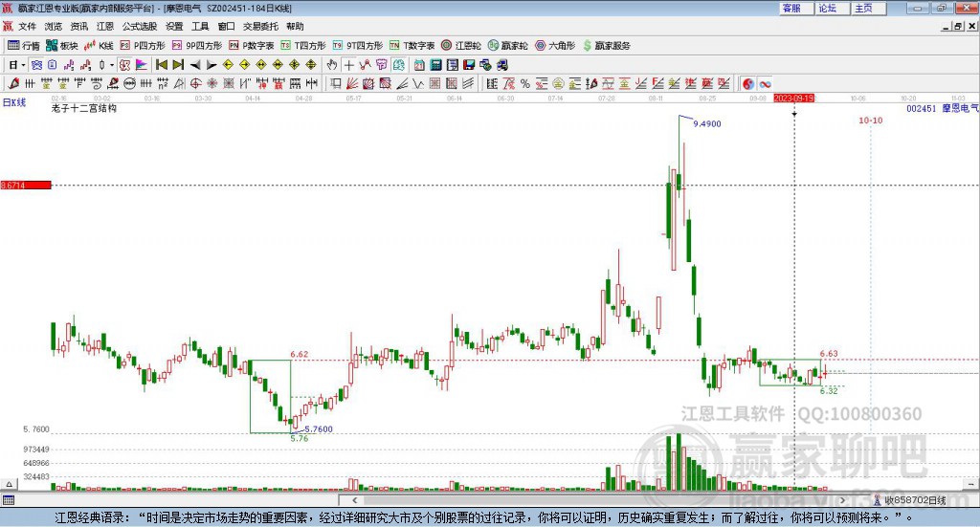This screenshot has height=527, width=980.
Task: Open the 交易委托 menu
Action: click(260, 26)
